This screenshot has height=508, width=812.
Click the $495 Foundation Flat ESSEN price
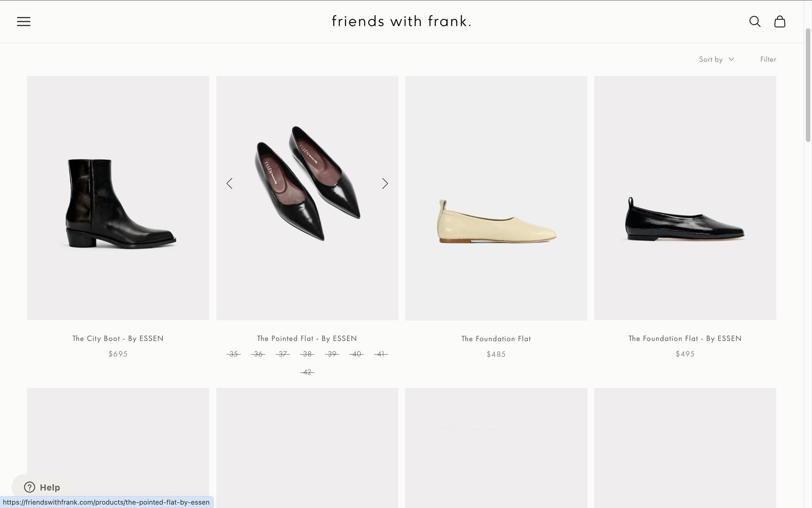[685, 354]
